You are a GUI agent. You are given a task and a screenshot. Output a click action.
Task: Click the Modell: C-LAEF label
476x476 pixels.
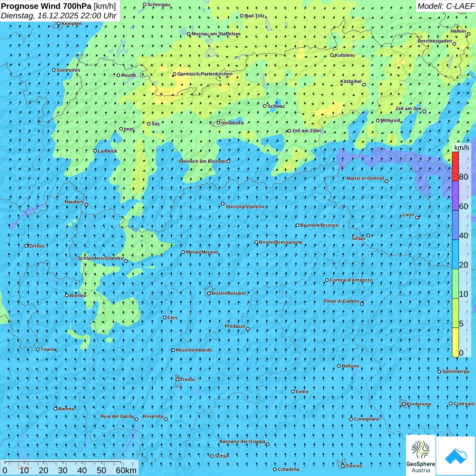coord(445,6)
